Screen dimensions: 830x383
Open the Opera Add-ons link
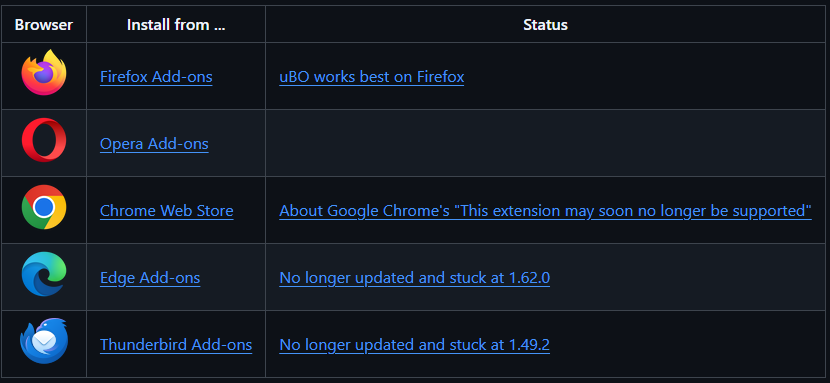coord(154,144)
